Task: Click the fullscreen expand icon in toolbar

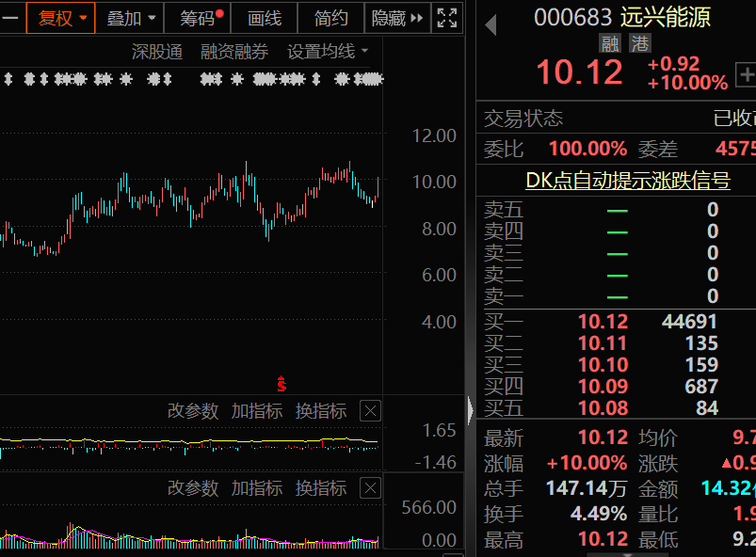Action: [x=448, y=18]
